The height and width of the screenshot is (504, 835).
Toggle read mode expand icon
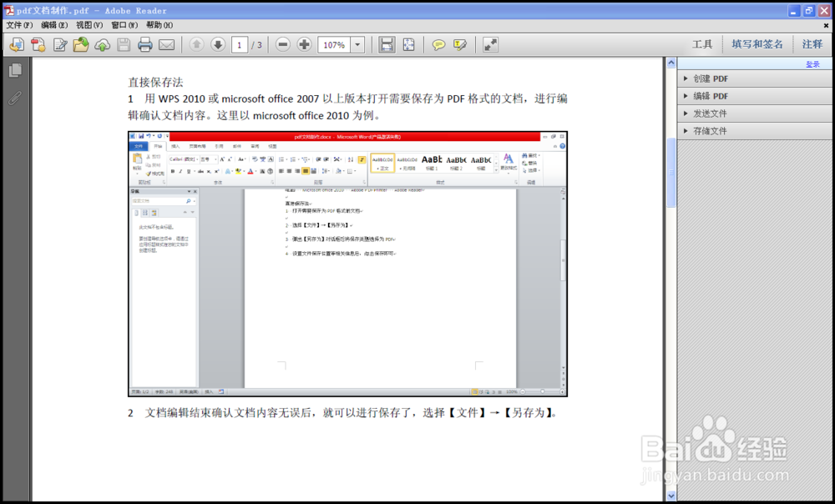[x=490, y=45]
